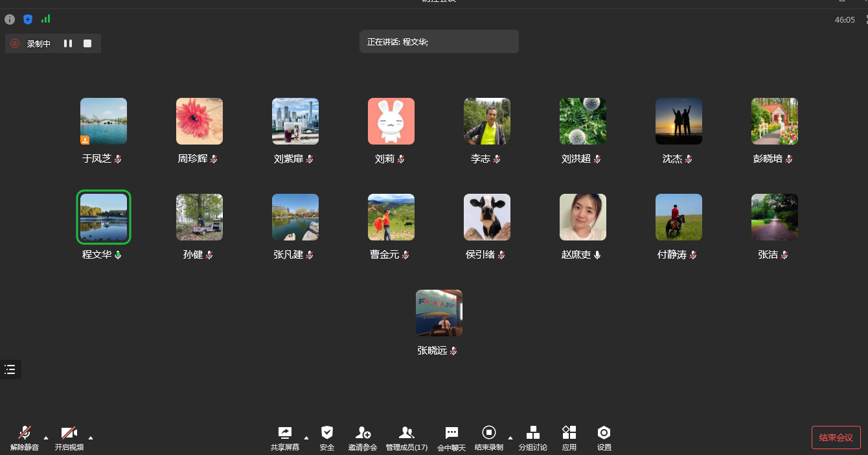Open the 应用 apps panel

click(569, 437)
